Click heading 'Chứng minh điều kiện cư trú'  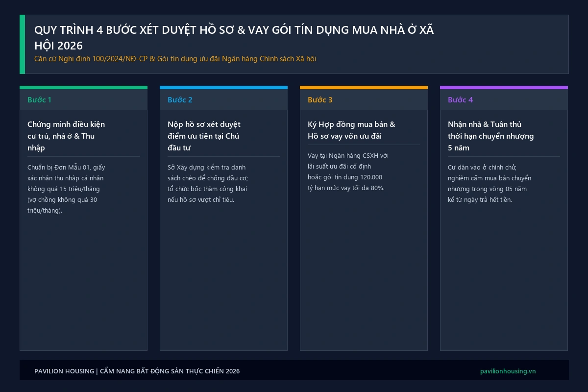(66, 136)
